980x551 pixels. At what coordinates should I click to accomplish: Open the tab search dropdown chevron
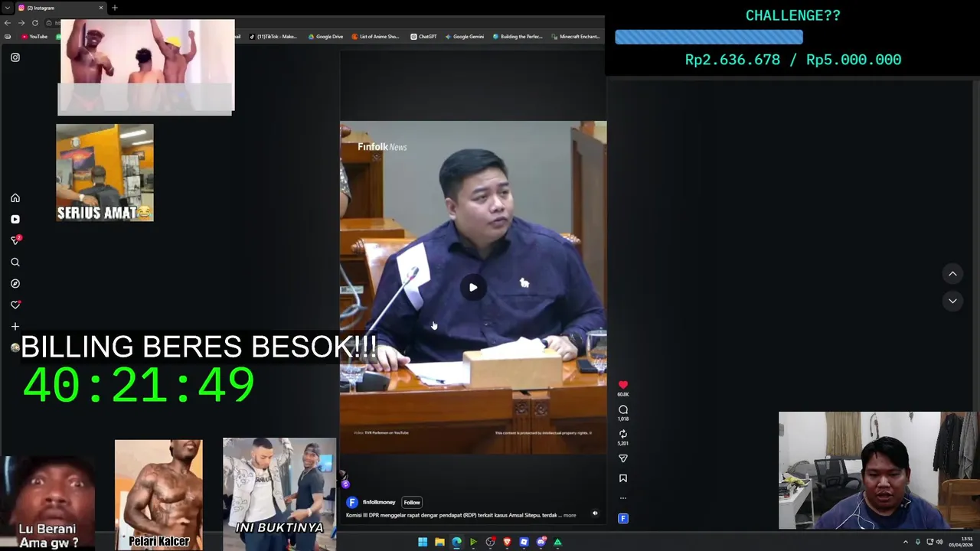pos(8,8)
